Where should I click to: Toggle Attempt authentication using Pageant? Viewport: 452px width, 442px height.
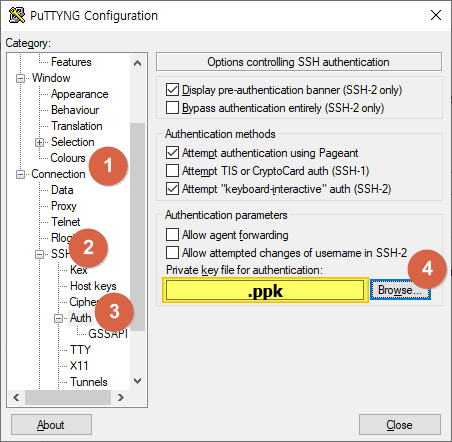coord(172,153)
